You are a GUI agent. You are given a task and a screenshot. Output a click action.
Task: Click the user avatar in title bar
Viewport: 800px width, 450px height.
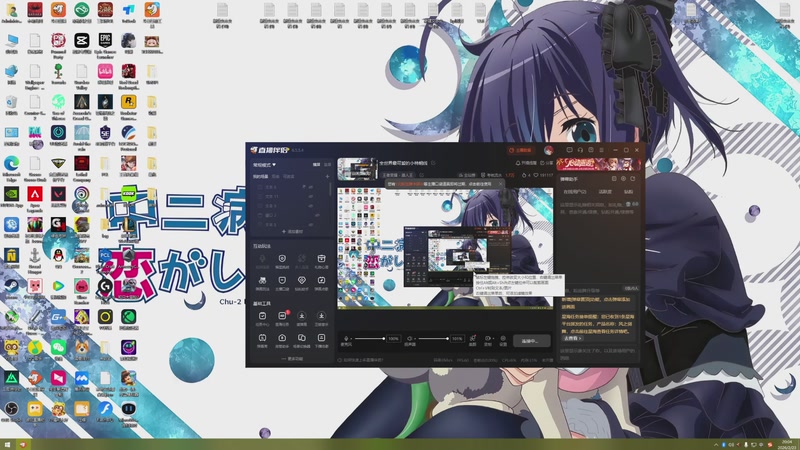click(x=548, y=150)
